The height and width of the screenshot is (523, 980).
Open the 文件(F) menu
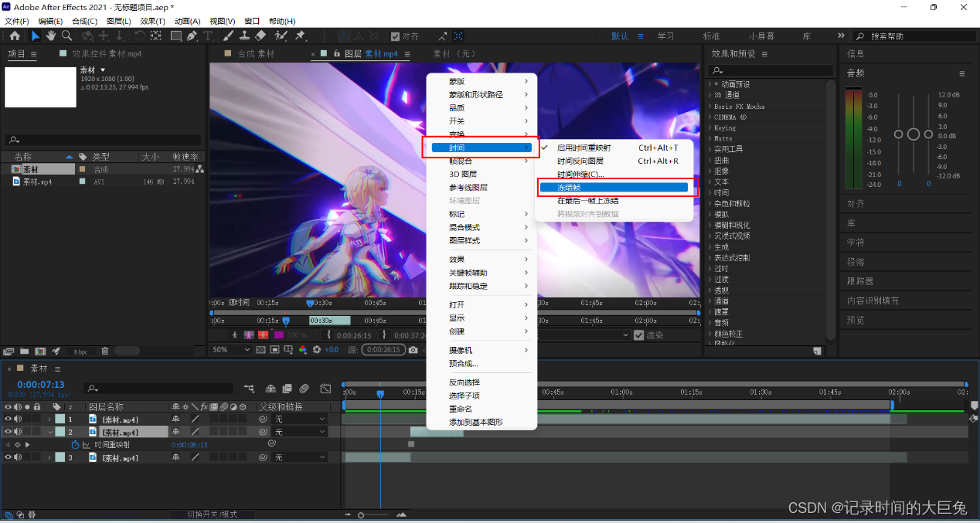tap(17, 21)
